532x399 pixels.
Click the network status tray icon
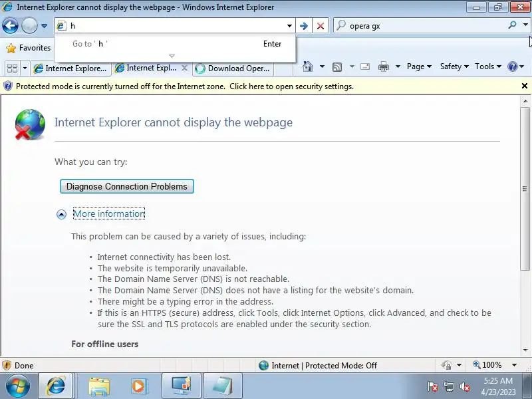449,386
